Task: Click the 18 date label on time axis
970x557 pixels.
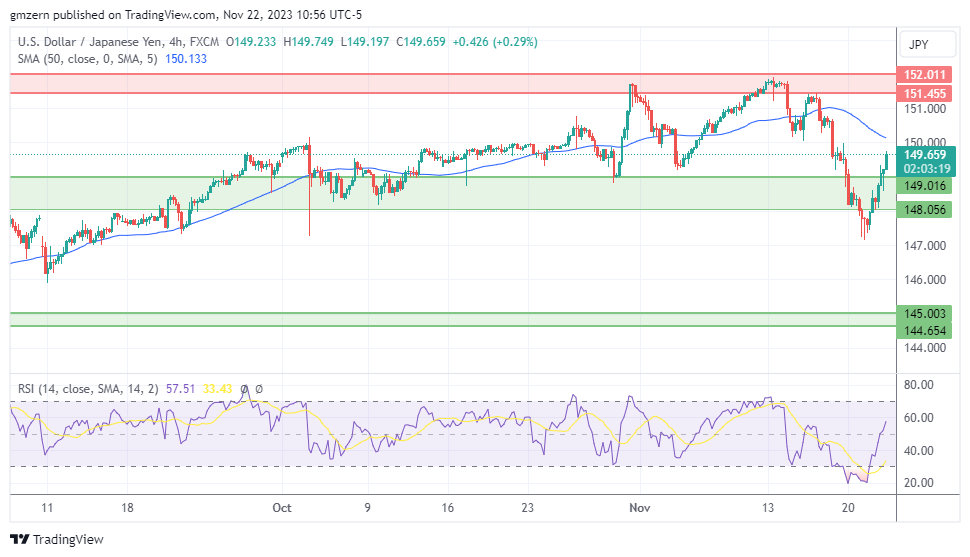Action: pyautogui.click(x=127, y=508)
